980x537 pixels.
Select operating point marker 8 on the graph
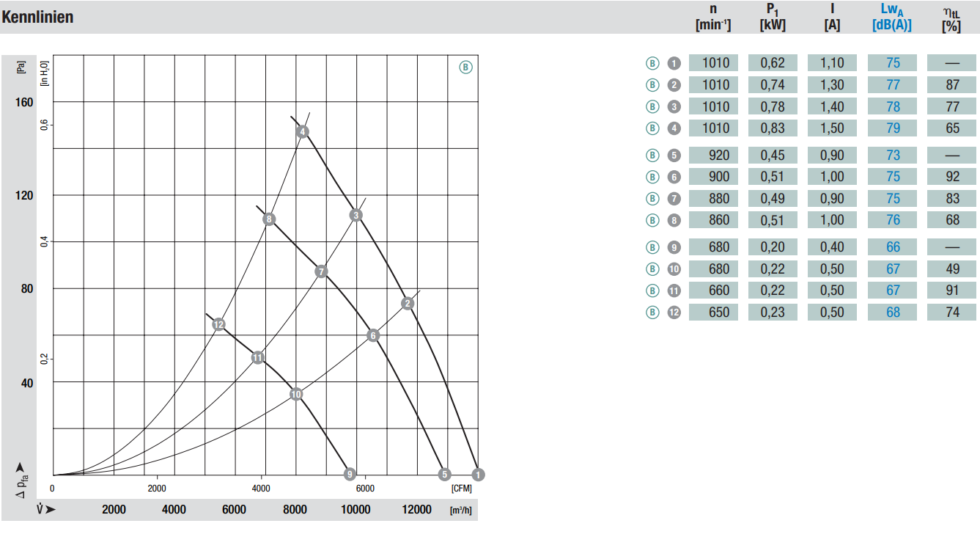270,219
